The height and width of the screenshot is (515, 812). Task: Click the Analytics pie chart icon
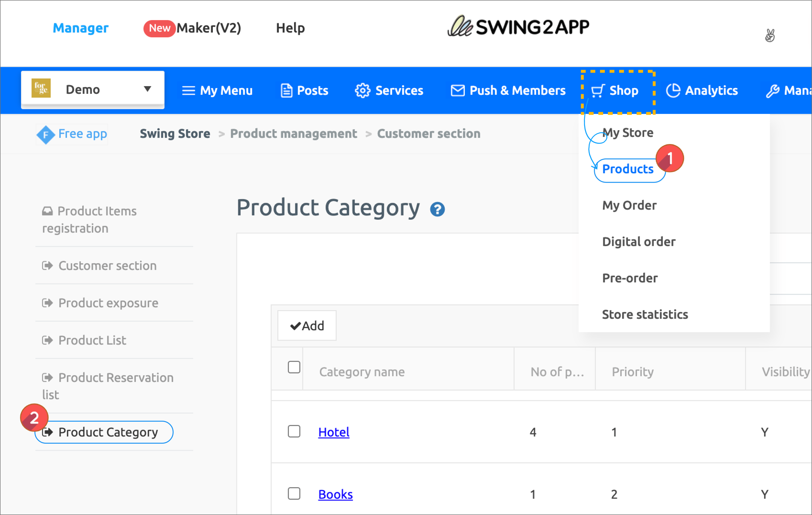(x=673, y=91)
